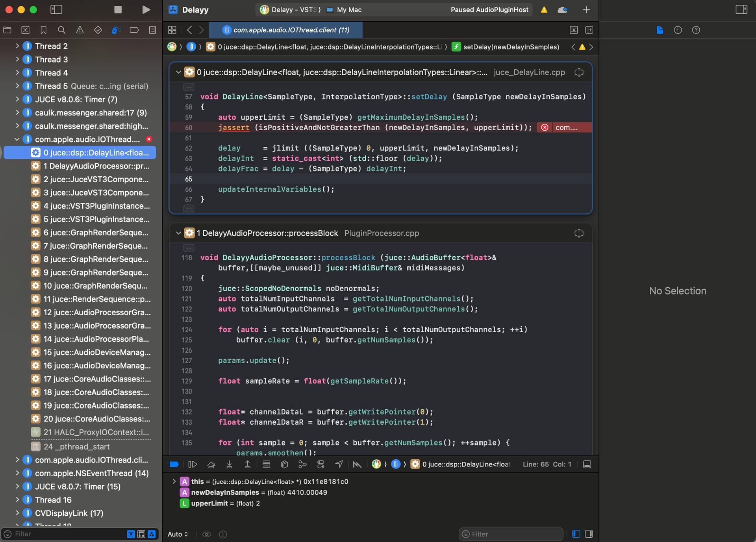Select frame 1 DelayyAudioProcessor::pr...

click(96, 166)
